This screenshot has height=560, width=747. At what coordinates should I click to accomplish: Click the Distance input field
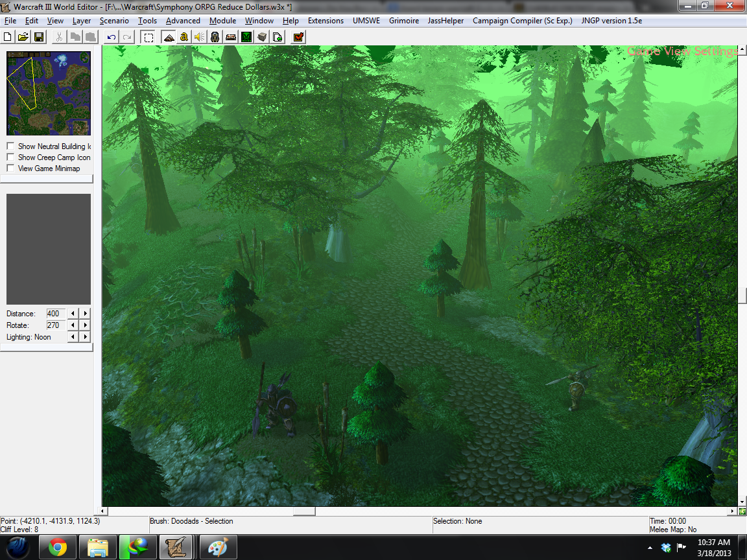pyautogui.click(x=55, y=313)
